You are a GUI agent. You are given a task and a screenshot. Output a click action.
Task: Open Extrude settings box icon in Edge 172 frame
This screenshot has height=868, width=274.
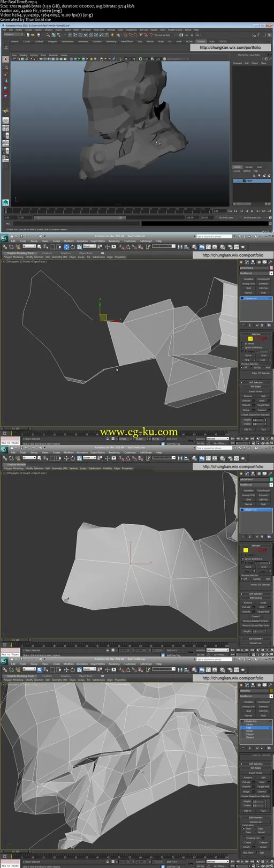[x=254, y=401]
